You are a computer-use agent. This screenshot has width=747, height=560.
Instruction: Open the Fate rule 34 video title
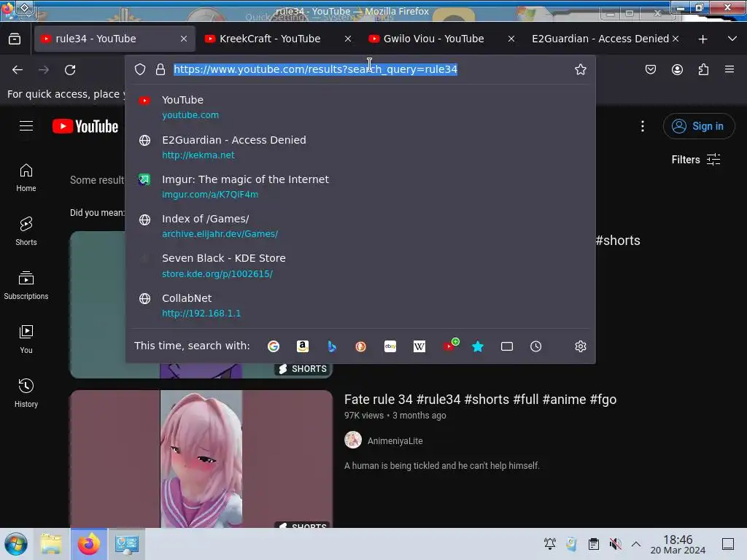tap(480, 399)
